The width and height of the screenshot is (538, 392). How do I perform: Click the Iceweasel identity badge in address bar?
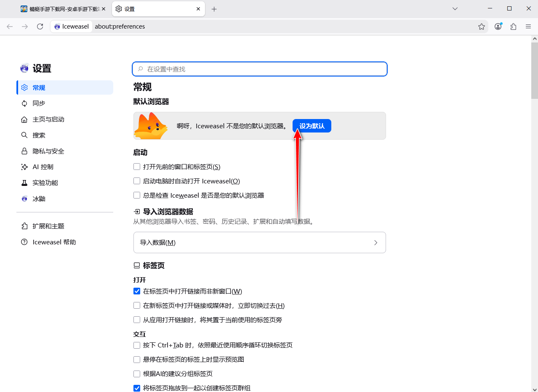click(72, 26)
